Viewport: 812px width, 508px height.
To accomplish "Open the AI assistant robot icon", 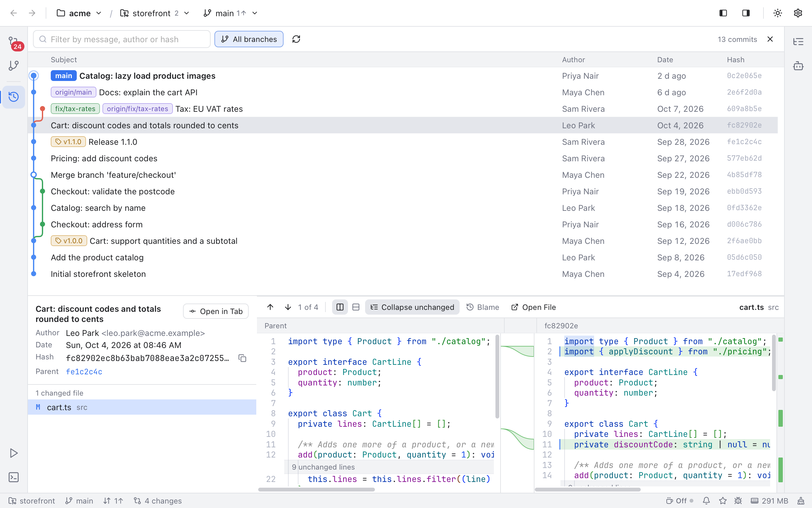I will (x=798, y=66).
